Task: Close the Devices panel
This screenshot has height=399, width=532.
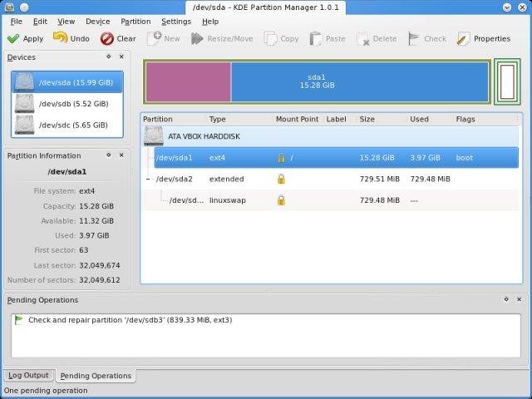Action: point(121,57)
